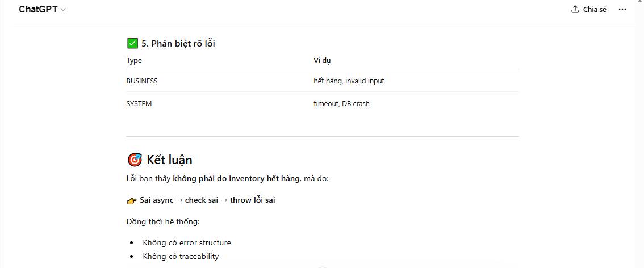Click the "Ví dụ" table column header
This screenshot has width=644, height=268.
tap(322, 61)
